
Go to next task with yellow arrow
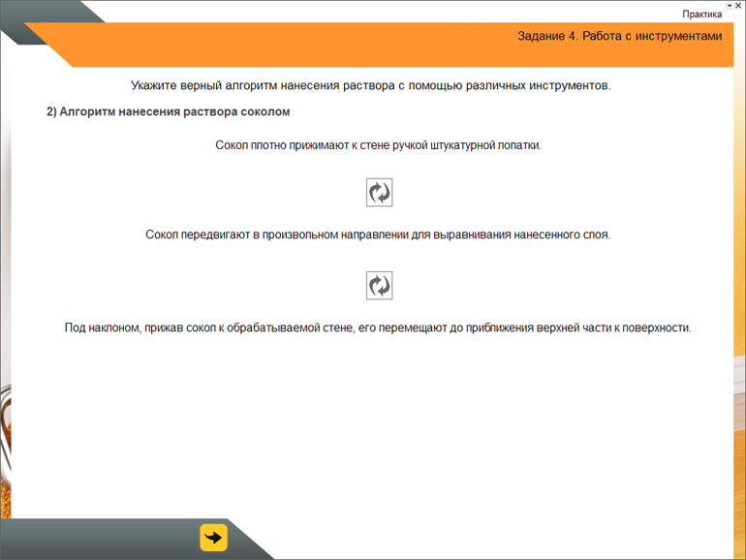213,538
